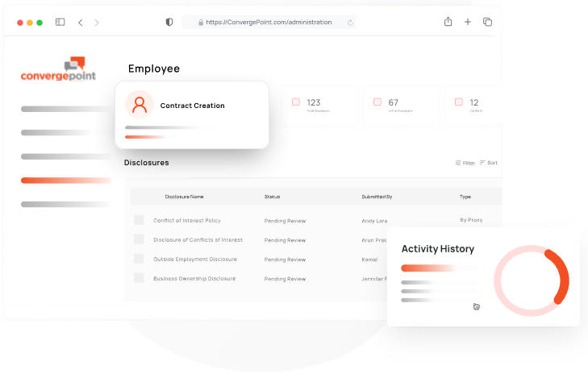
Task: Reload the page with the refresh icon
Action: click(x=350, y=23)
